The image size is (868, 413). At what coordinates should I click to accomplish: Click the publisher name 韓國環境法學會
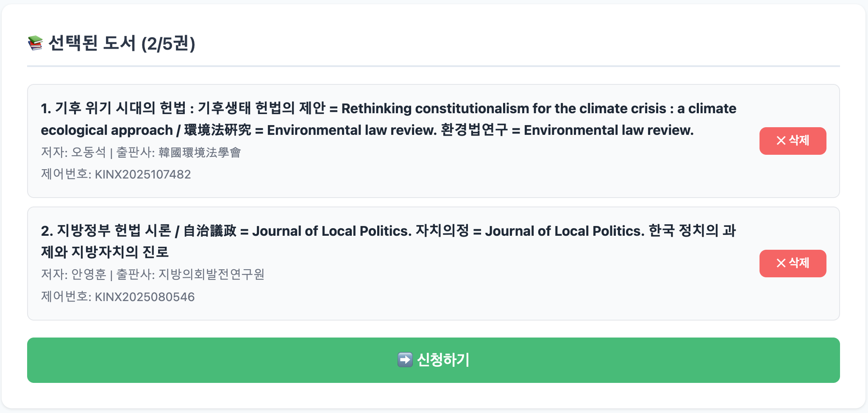[x=200, y=153]
